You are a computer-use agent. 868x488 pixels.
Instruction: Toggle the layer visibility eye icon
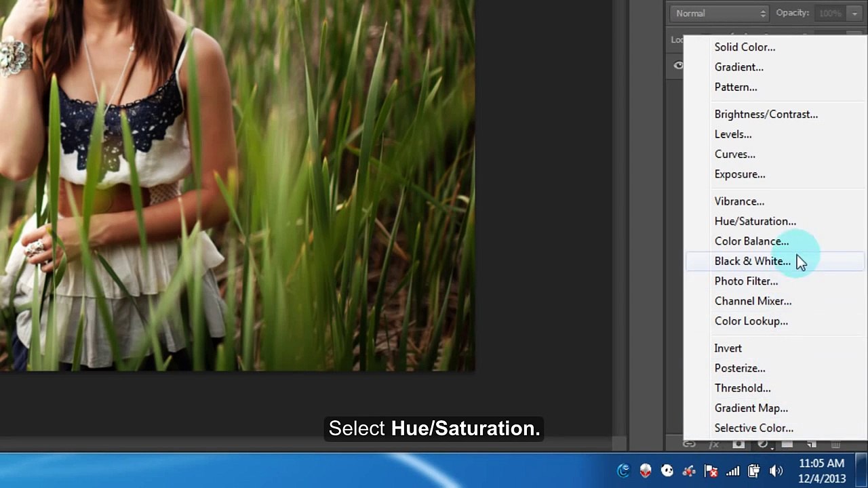tap(678, 66)
